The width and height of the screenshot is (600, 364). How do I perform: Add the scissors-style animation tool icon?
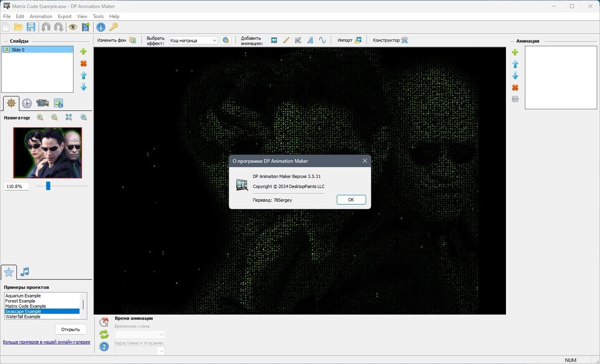(x=298, y=40)
